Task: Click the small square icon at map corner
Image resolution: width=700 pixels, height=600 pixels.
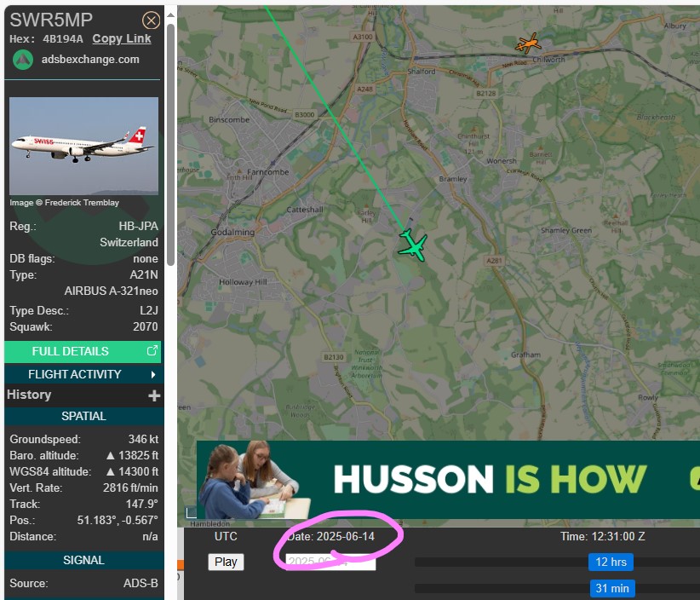Action: click(191, 512)
